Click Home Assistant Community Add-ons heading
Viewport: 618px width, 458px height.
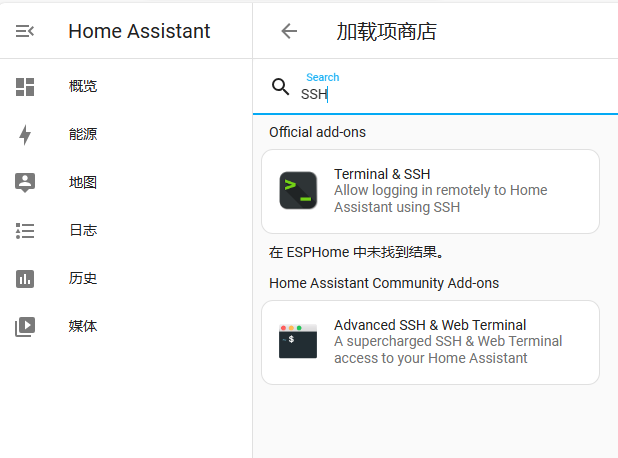[384, 283]
